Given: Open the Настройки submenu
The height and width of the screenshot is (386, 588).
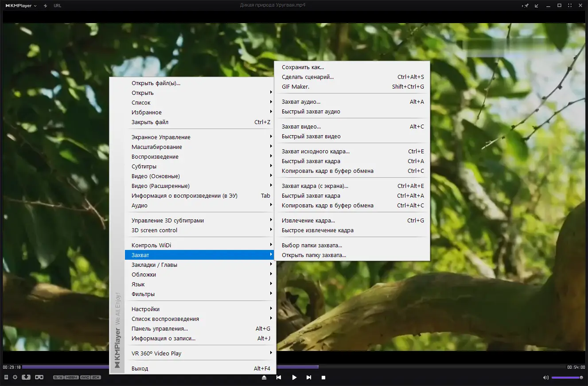Looking at the screenshot, I should tap(199, 309).
